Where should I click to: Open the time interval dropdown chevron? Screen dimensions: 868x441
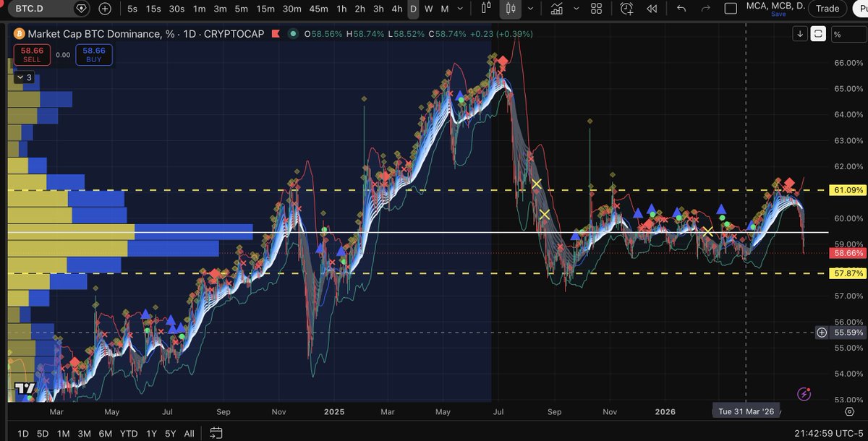pyautogui.click(x=461, y=9)
